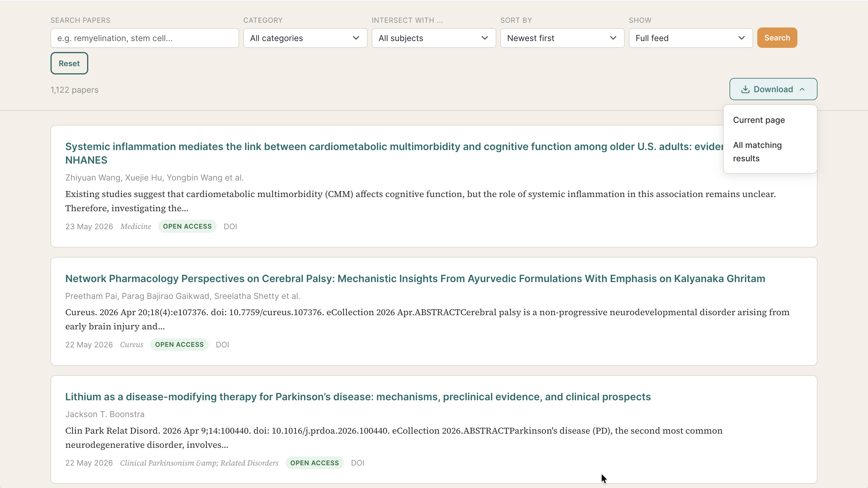Click journal 'Clinical Parkinsonism & Related Disorders'
This screenshot has height=488, width=868.
coord(199,463)
